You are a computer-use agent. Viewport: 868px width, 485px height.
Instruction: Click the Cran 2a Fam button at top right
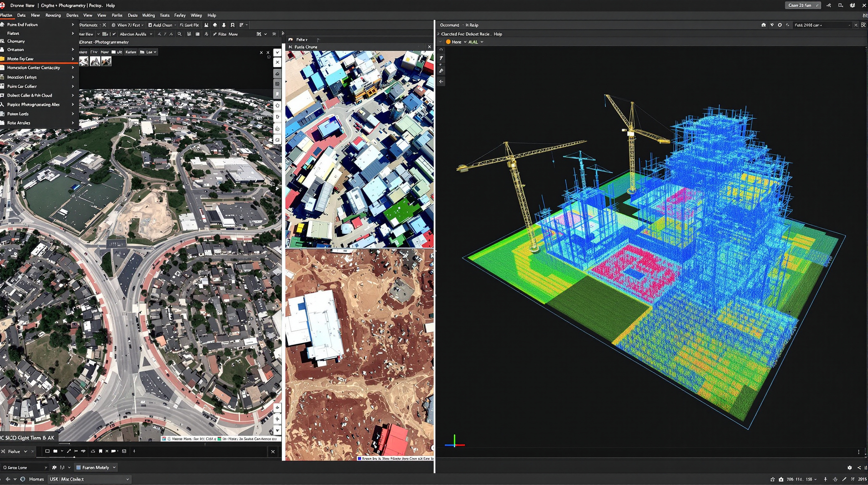click(x=803, y=5)
